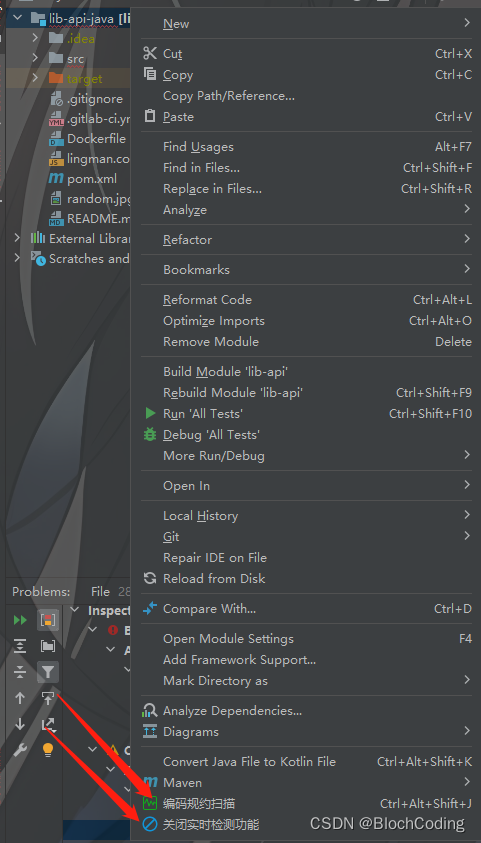
Task: Click the Paste clipboard icon
Action: tap(150, 116)
